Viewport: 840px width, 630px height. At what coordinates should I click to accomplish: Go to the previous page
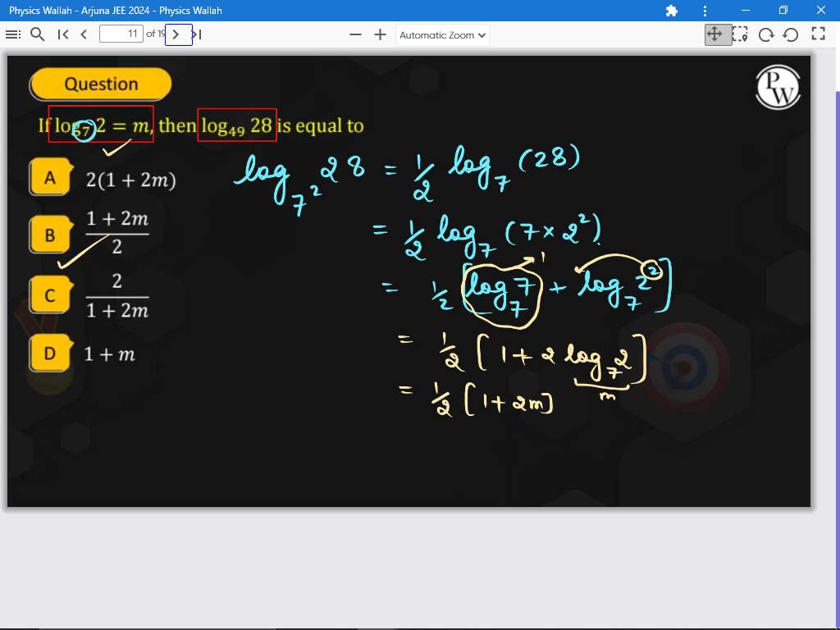[x=84, y=34]
